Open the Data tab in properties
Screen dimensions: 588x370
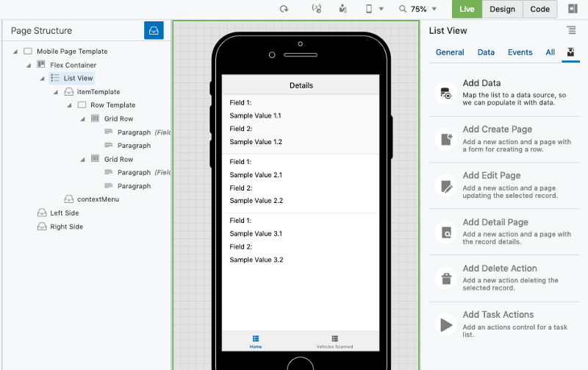click(x=486, y=52)
